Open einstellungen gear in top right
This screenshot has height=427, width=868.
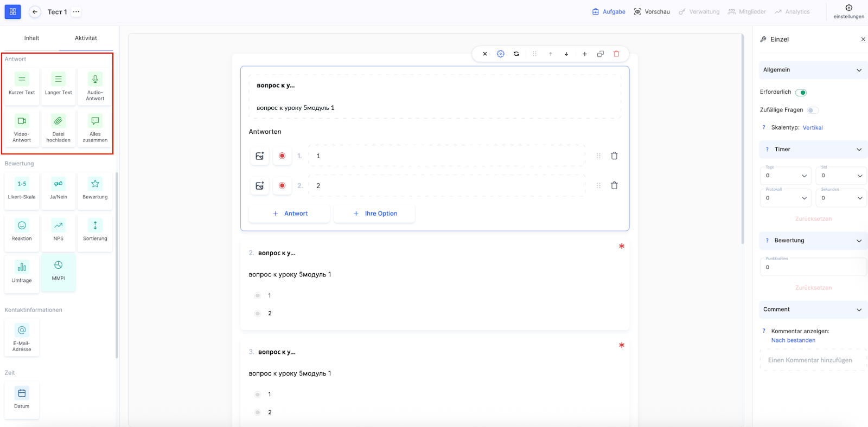[x=849, y=11]
